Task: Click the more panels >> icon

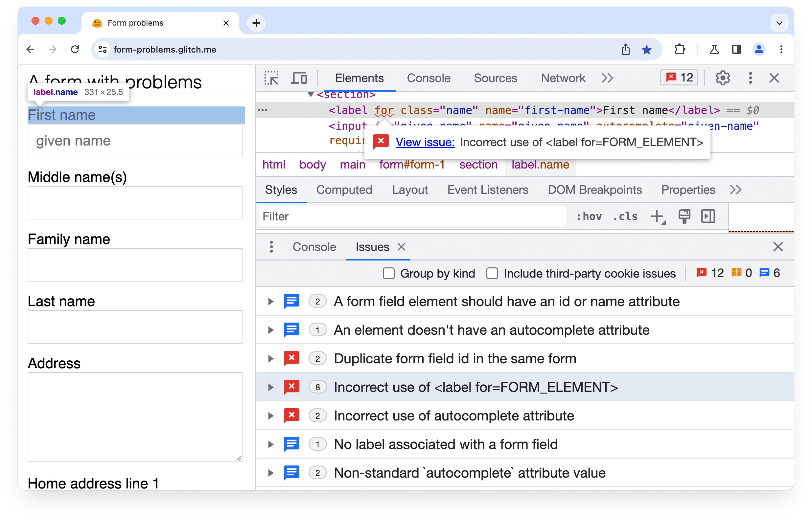Action: coord(607,78)
